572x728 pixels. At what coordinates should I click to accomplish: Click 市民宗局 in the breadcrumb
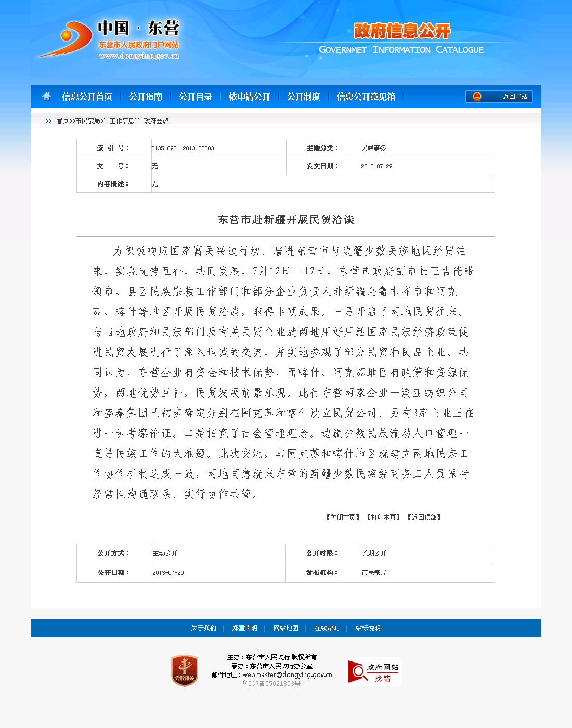(x=87, y=121)
